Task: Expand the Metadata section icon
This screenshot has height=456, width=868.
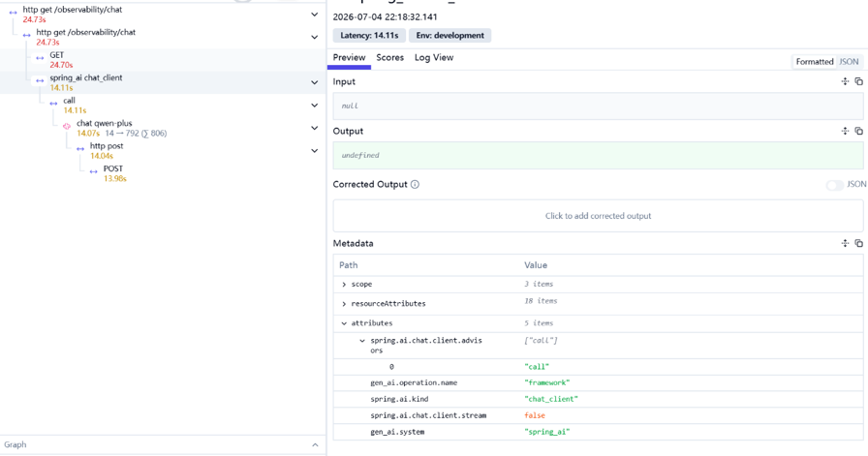Action: [845, 243]
